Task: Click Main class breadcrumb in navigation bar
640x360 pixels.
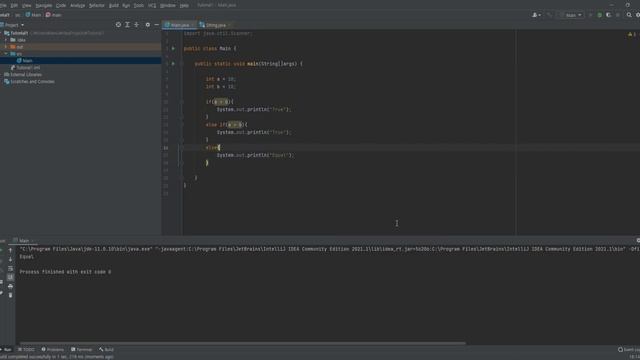Action: (x=33, y=15)
